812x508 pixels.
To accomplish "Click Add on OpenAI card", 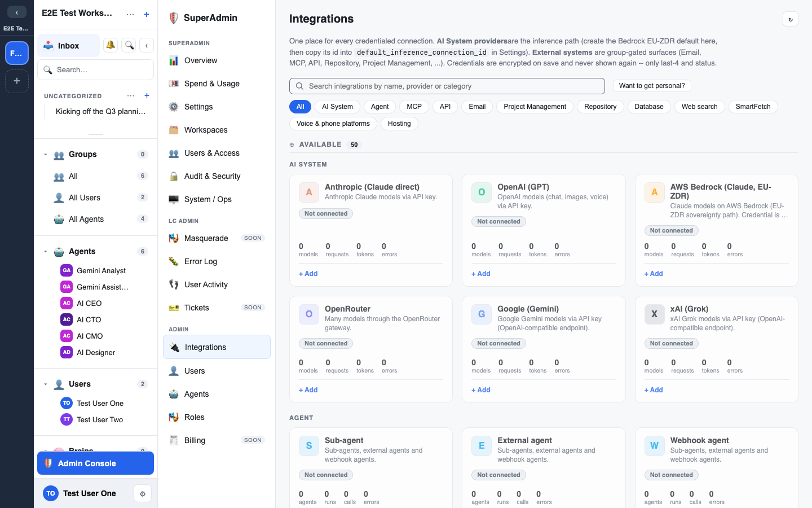I will [481, 274].
